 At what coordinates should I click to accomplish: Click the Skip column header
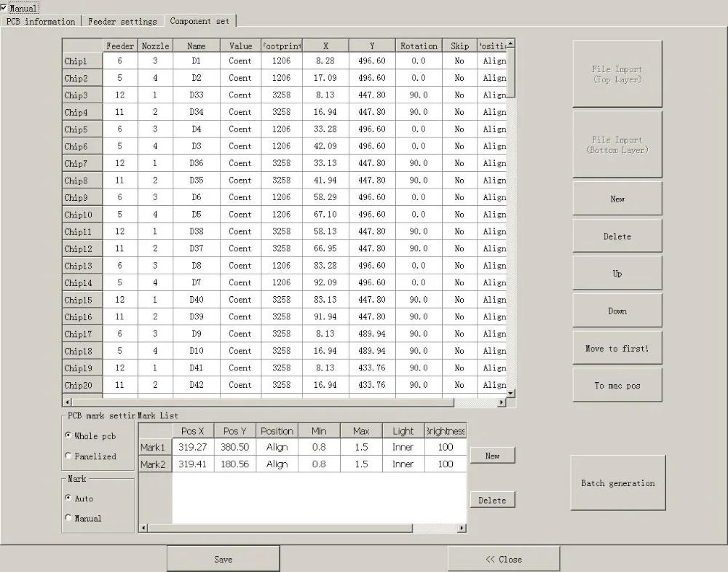[459, 46]
